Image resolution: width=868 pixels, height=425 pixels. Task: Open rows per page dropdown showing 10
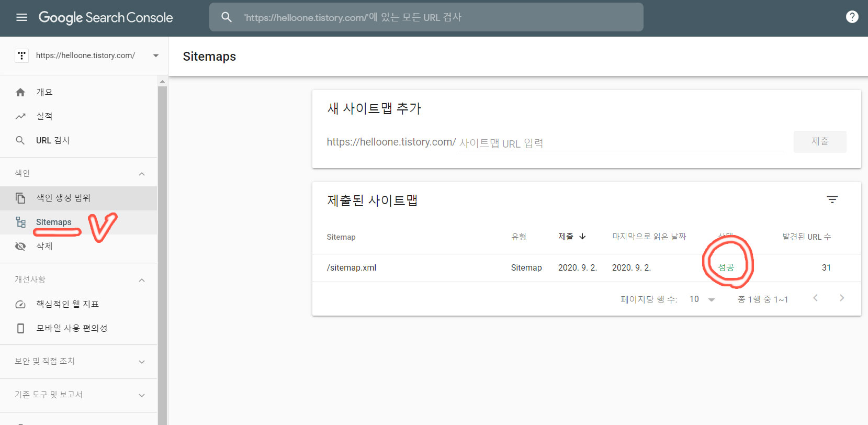[x=702, y=299]
